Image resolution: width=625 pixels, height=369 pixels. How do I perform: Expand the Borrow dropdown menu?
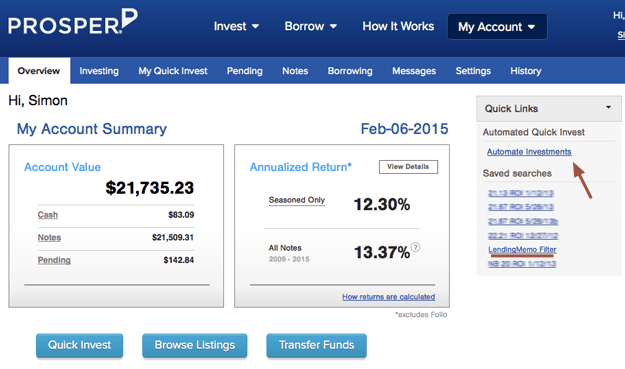click(311, 26)
